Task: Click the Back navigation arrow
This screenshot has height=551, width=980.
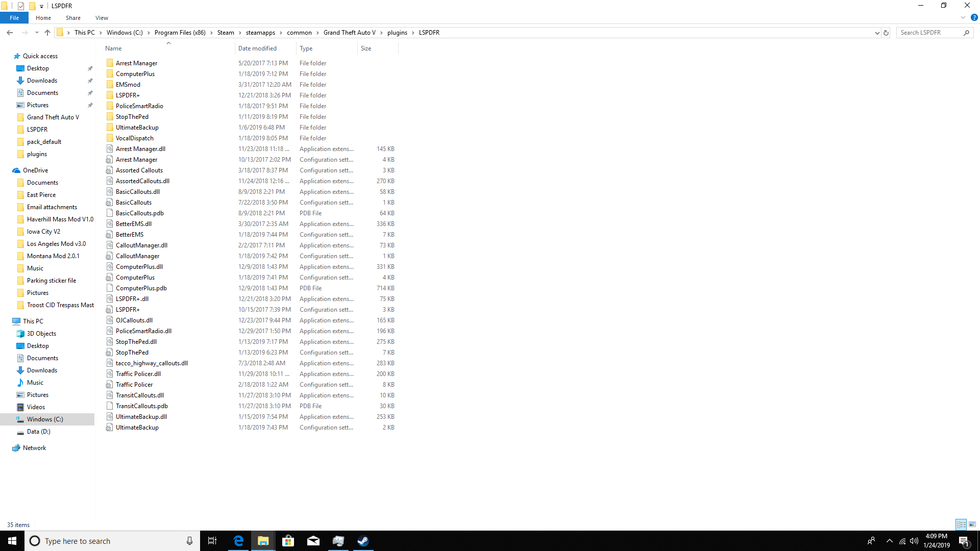Action: [10, 33]
